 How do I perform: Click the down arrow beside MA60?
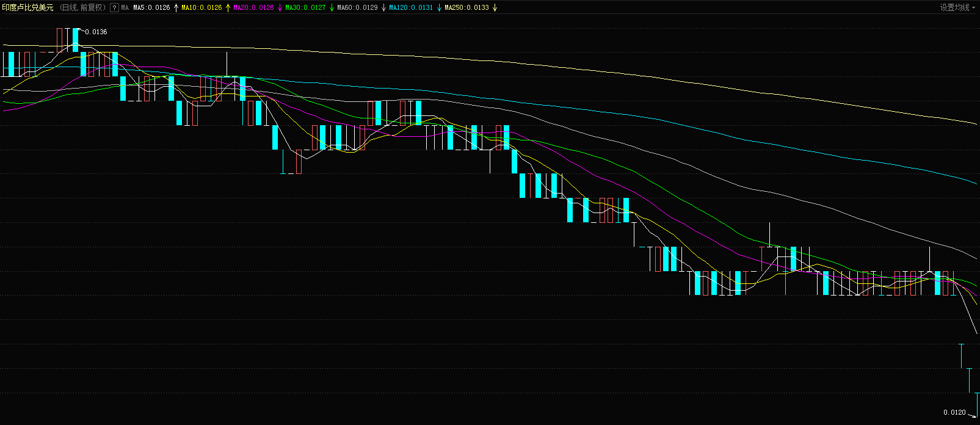[x=383, y=8]
